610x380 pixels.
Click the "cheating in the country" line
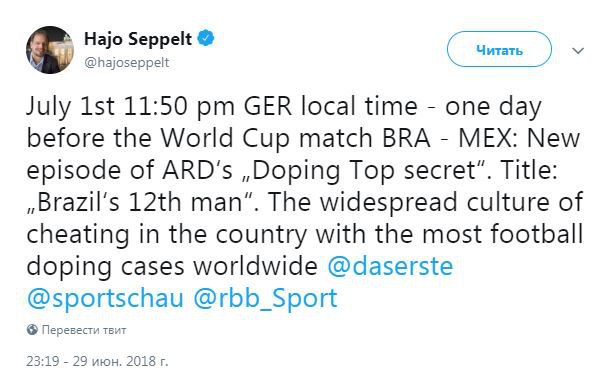pyautogui.click(x=167, y=235)
